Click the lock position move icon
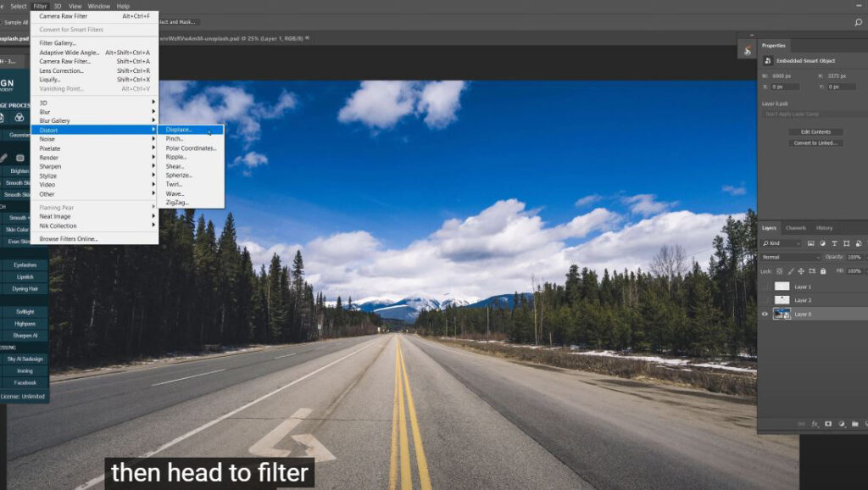This screenshot has height=490, width=868. [x=801, y=270]
